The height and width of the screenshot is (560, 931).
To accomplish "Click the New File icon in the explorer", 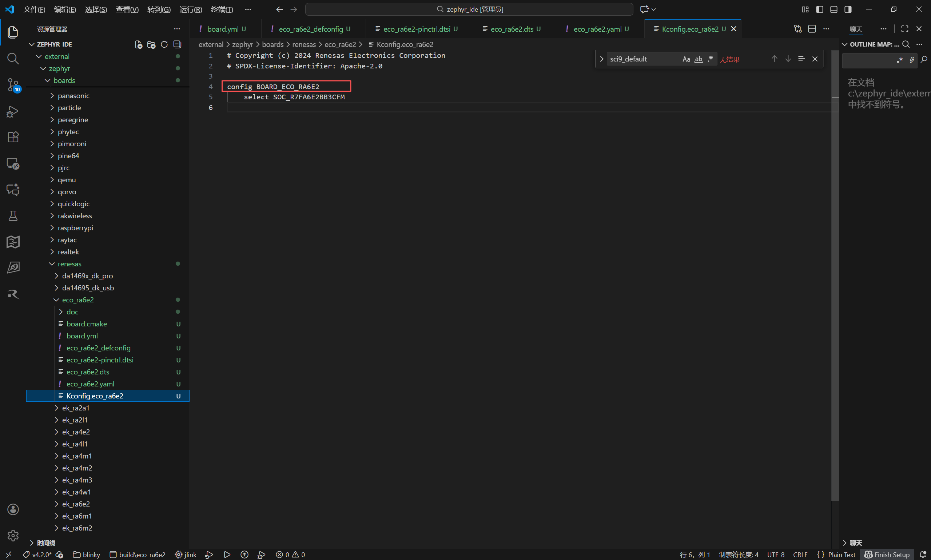I will 139,44.
